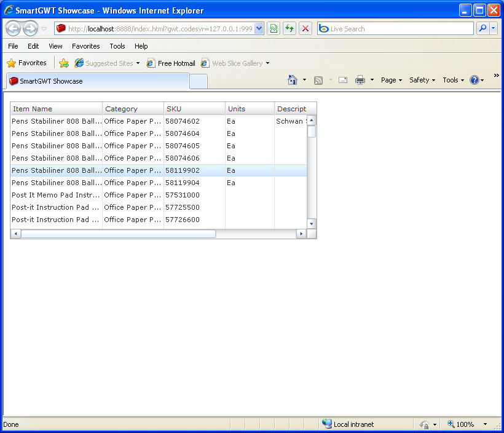Screen dimensions: 504x433
Task: Select the row with SKU 58074604
Action: [x=159, y=133]
